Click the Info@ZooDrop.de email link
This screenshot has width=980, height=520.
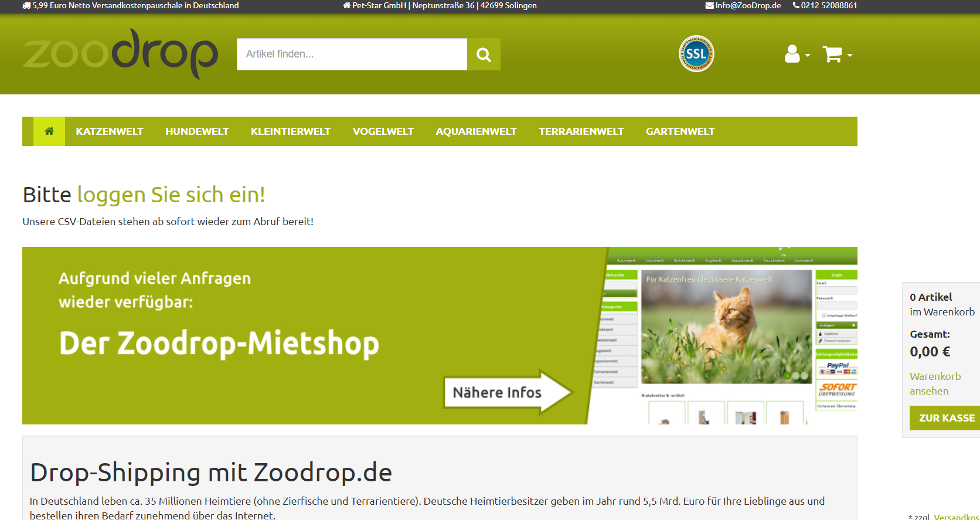748,5
